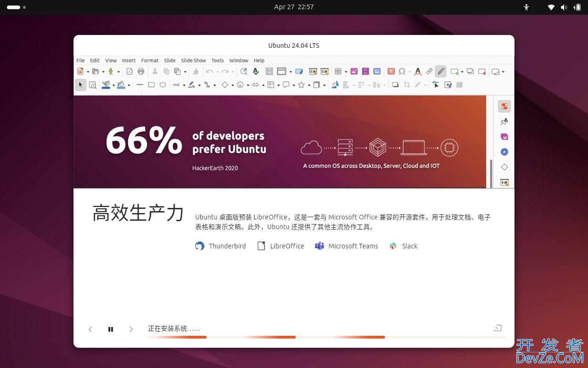
Task: Open the Help menu
Action: click(259, 60)
